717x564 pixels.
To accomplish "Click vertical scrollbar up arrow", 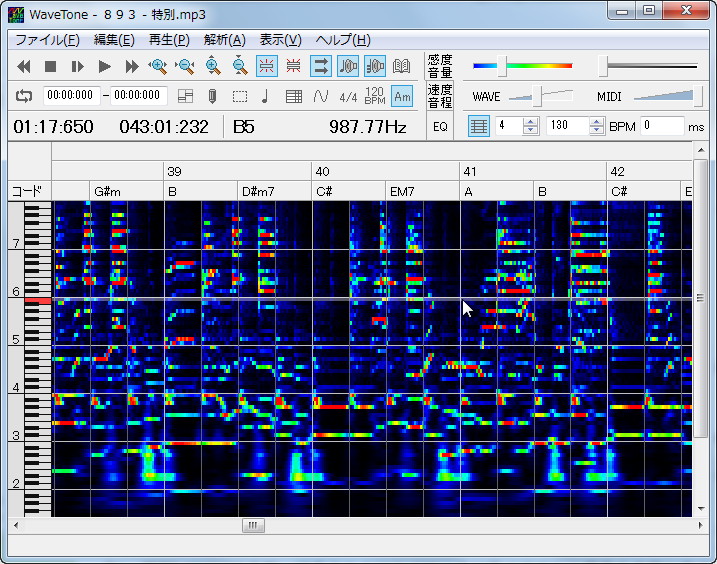I will 701,150.
